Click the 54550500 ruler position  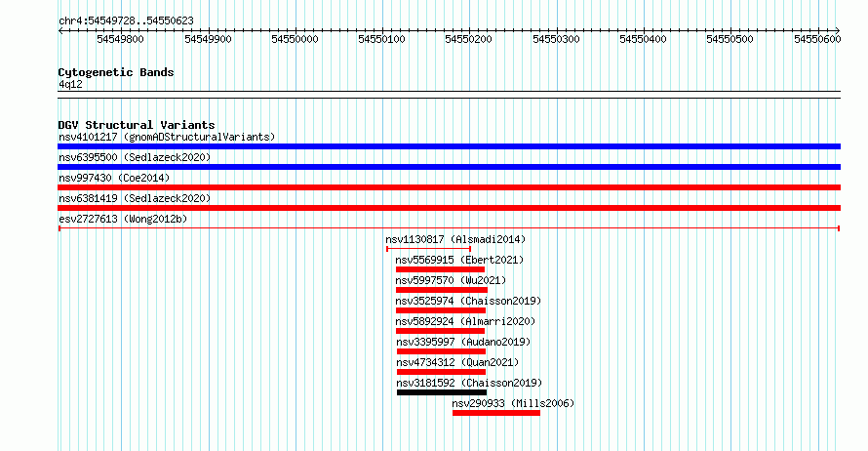click(x=730, y=39)
